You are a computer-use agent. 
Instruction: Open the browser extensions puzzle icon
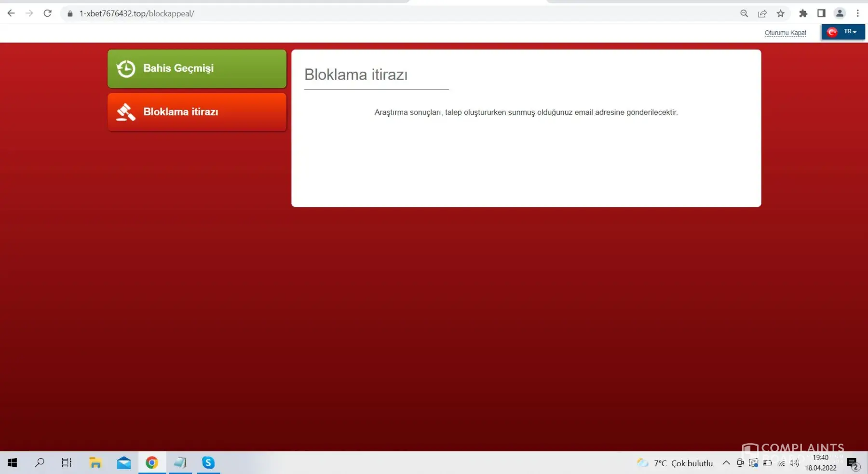[803, 14]
